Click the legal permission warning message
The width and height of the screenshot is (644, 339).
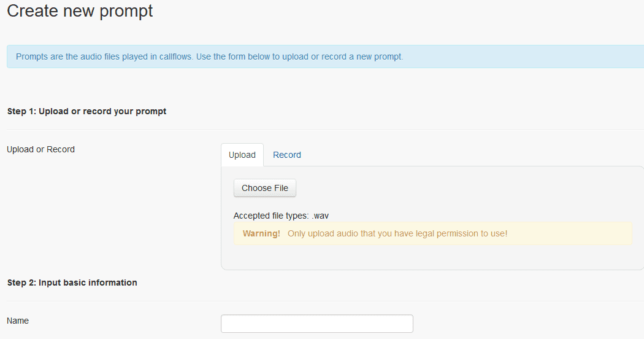pyautogui.click(x=397, y=233)
